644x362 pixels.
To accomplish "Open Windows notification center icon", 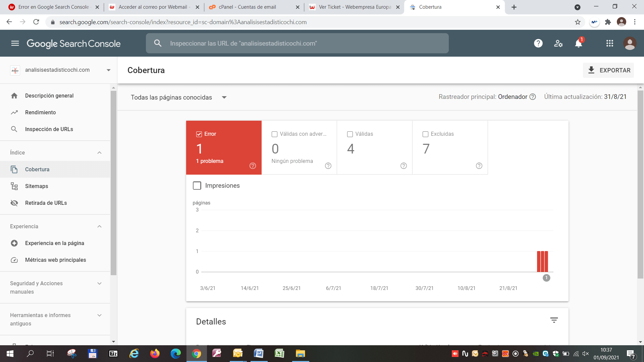I will tap(631, 354).
